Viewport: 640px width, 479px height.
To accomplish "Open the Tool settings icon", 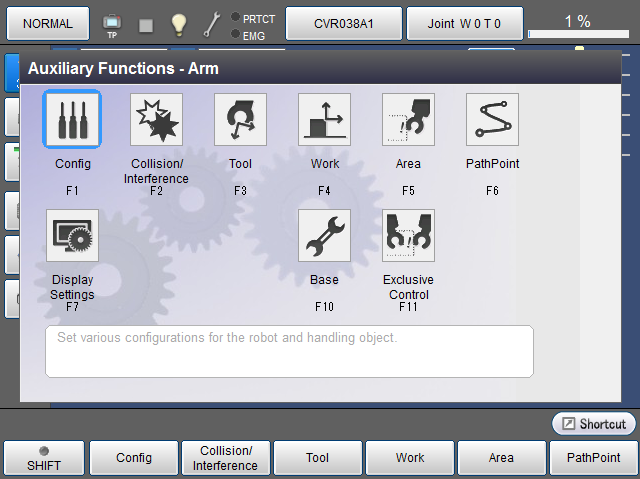I will [x=240, y=120].
